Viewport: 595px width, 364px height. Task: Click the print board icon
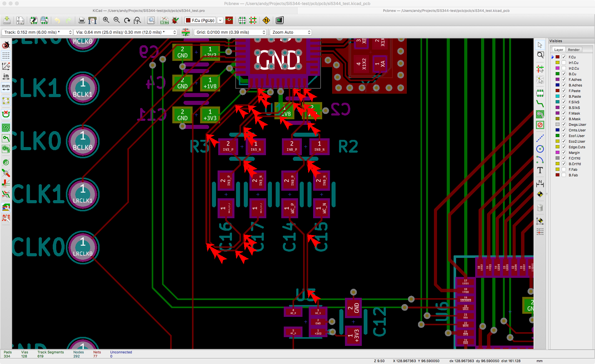[x=81, y=21]
